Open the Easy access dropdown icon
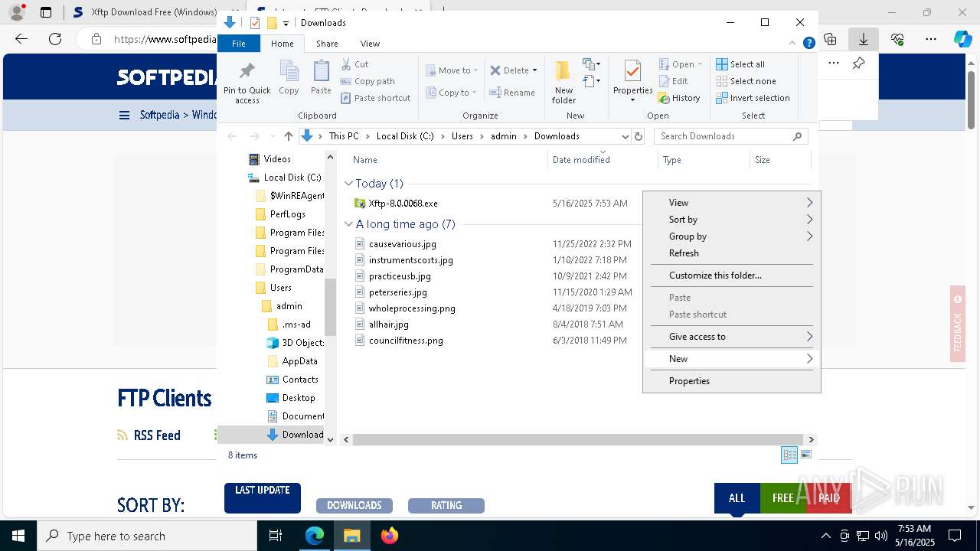 (x=591, y=80)
